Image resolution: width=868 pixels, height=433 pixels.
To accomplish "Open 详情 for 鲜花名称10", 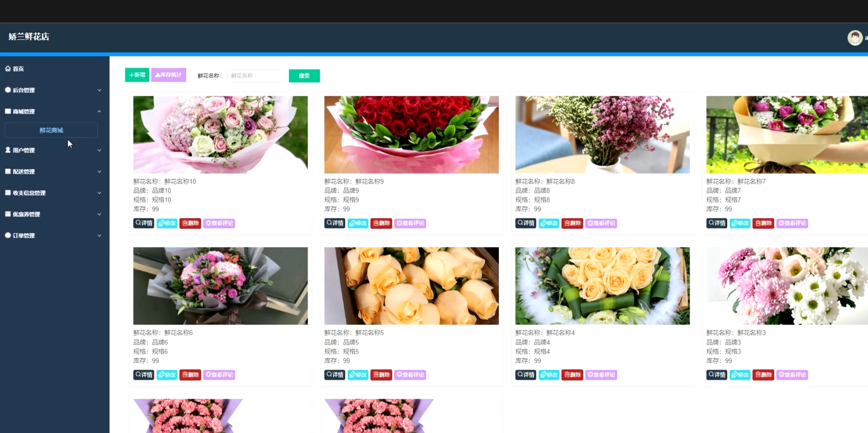I will (x=144, y=223).
